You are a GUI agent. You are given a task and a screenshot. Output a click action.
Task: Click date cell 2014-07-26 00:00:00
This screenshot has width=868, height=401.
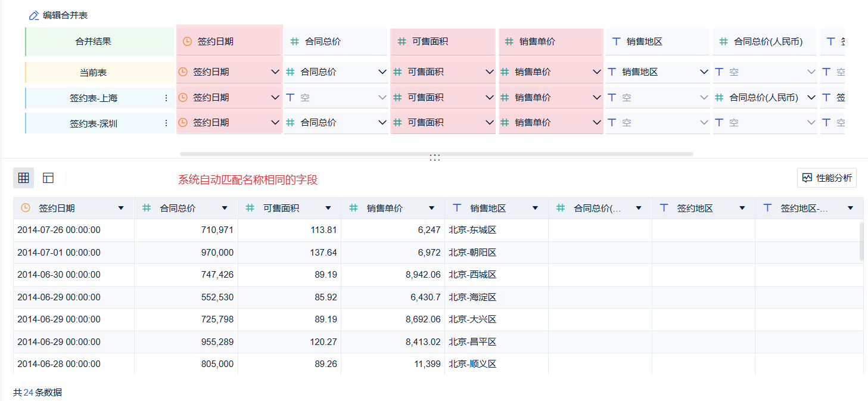tap(74, 230)
